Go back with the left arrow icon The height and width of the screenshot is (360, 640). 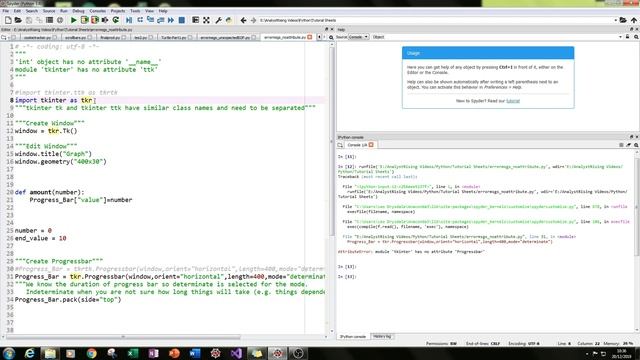pyautogui.click(x=243, y=20)
